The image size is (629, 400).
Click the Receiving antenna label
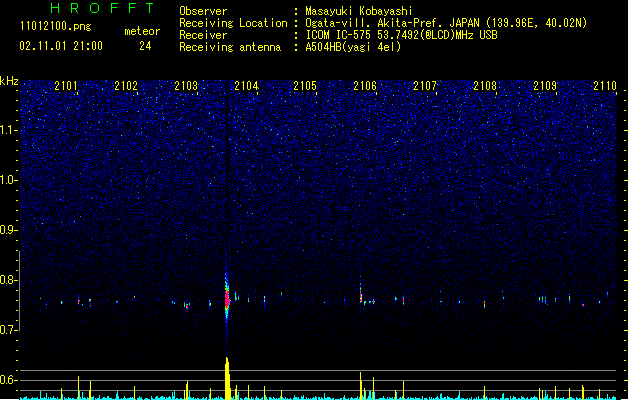(230, 47)
